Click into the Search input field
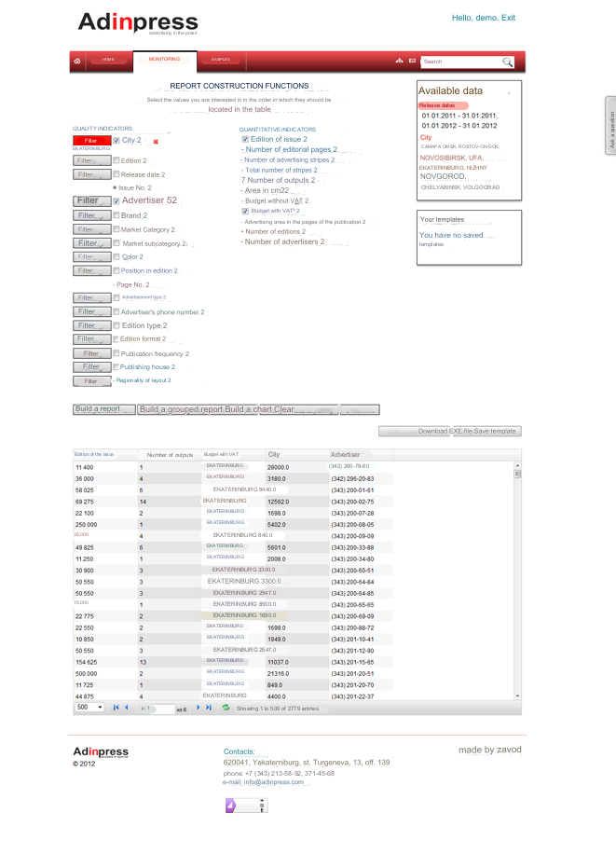 tap(461, 62)
